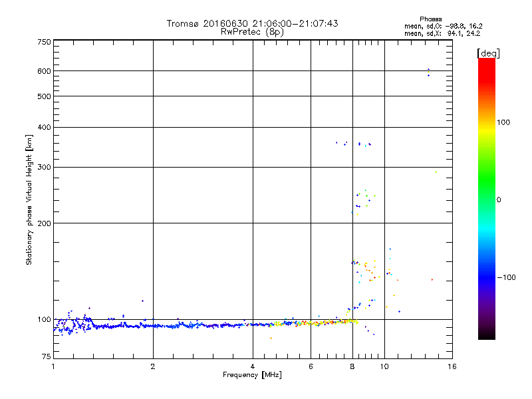Click the x-axis tick label '8'
Screen dimensions: 532x399
pos(352,366)
